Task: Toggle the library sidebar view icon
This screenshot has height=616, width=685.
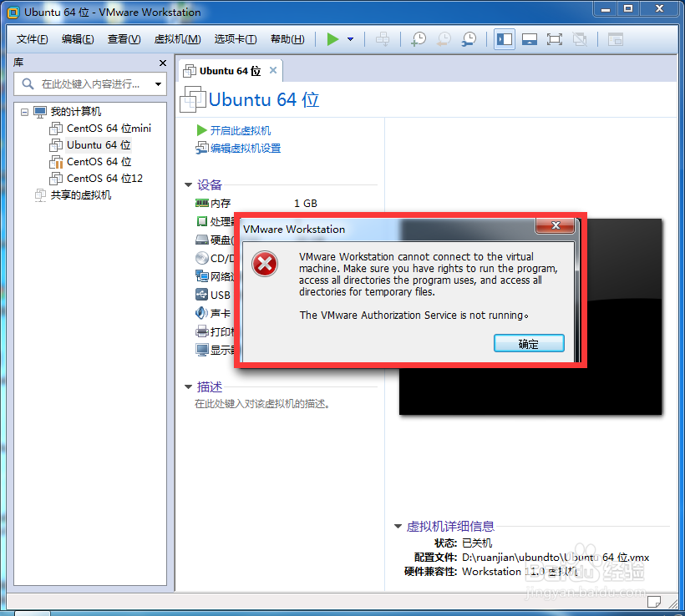Action: [x=504, y=39]
